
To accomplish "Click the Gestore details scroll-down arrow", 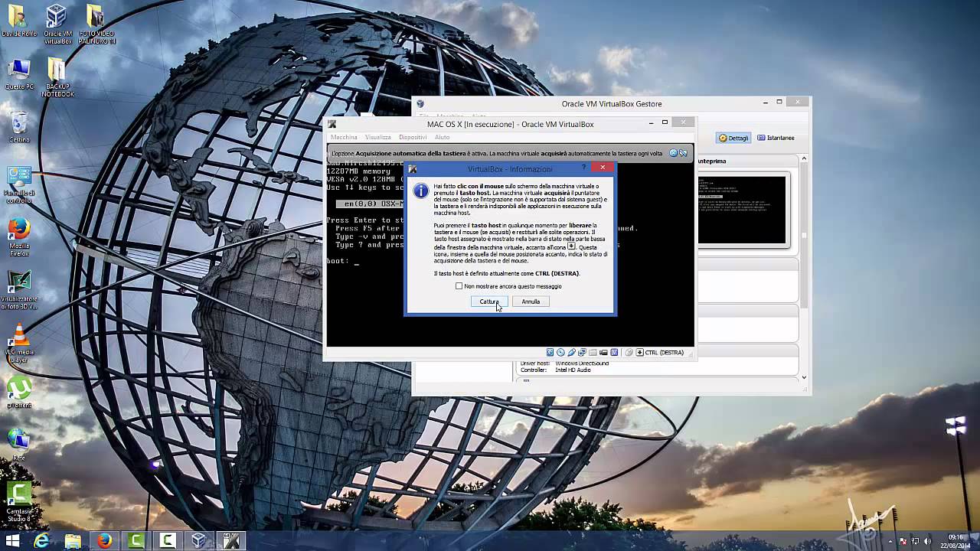I will click(804, 377).
